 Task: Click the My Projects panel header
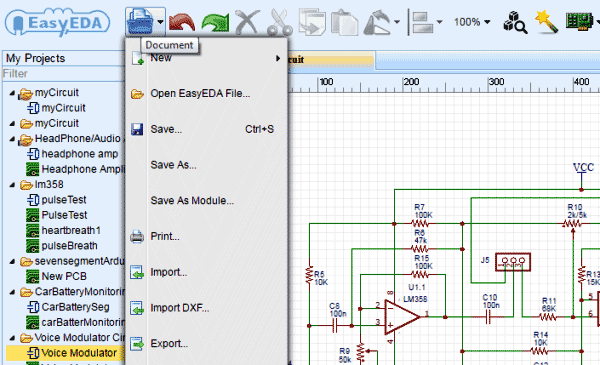click(63, 58)
